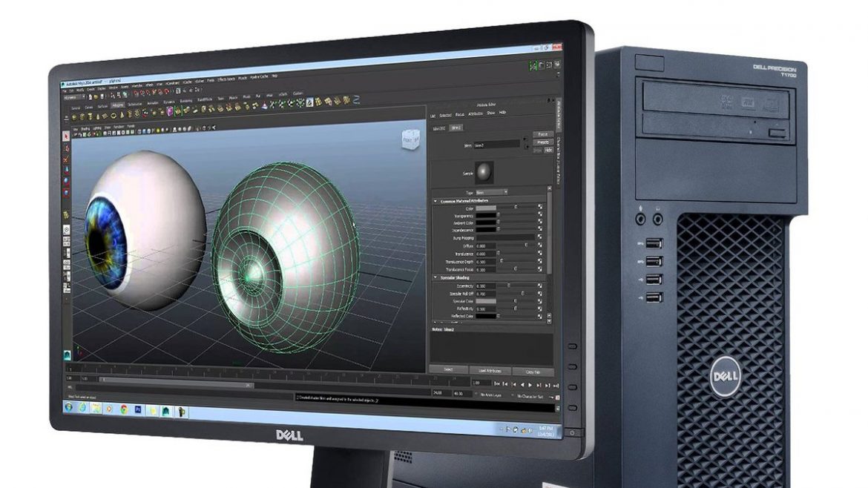Click the map button beside Eccentricity

[540, 286]
